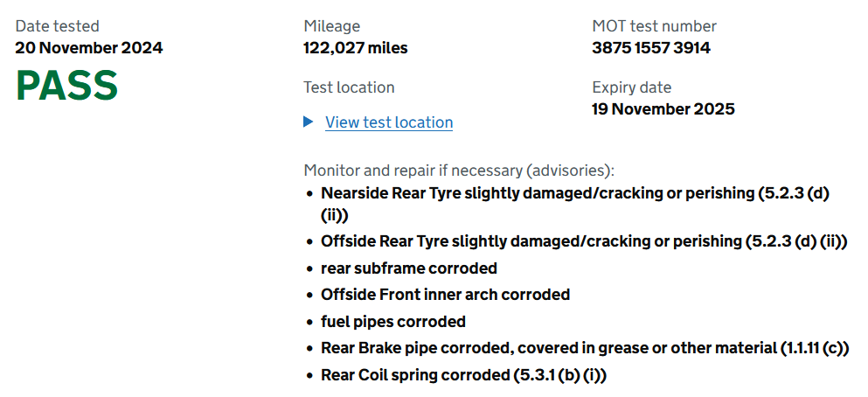This screenshot has height=397, width=868.
Task: Select test number 3875 1557 3914
Action: 651,48
